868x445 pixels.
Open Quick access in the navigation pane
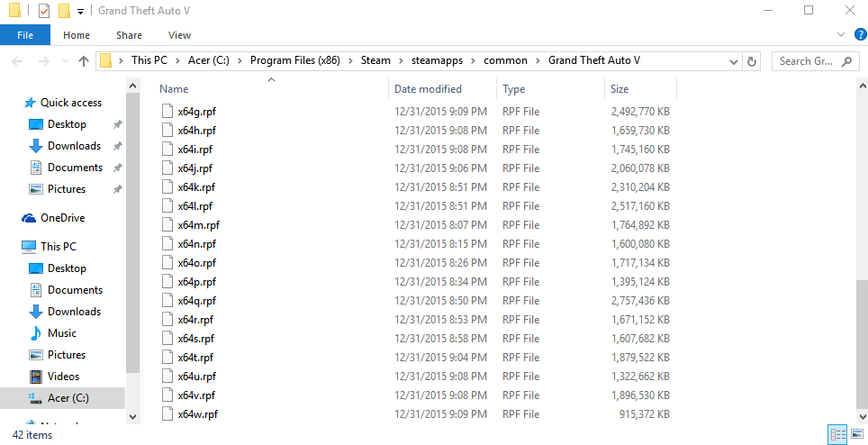click(71, 103)
